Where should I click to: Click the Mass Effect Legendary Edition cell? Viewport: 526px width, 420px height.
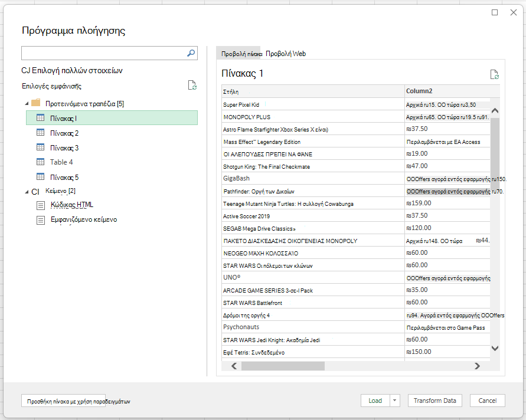tap(313, 142)
